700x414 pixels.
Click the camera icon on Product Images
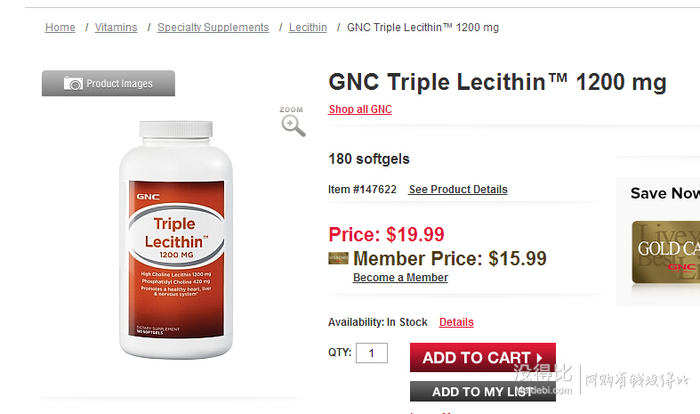[x=73, y=84]
